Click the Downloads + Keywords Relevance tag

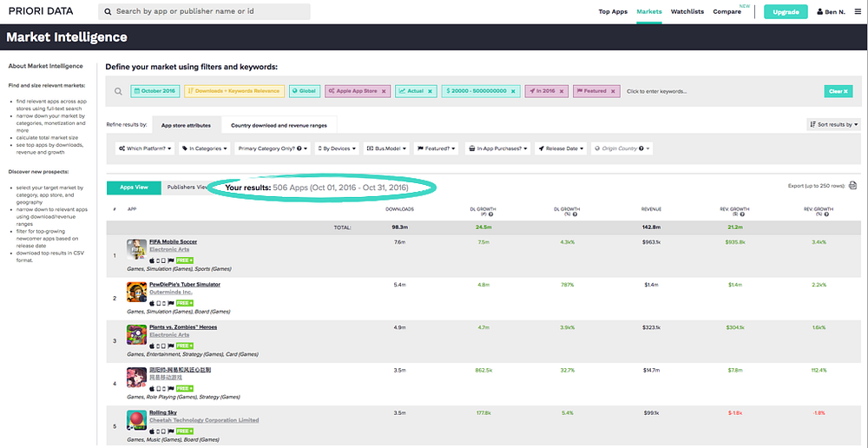234,91
